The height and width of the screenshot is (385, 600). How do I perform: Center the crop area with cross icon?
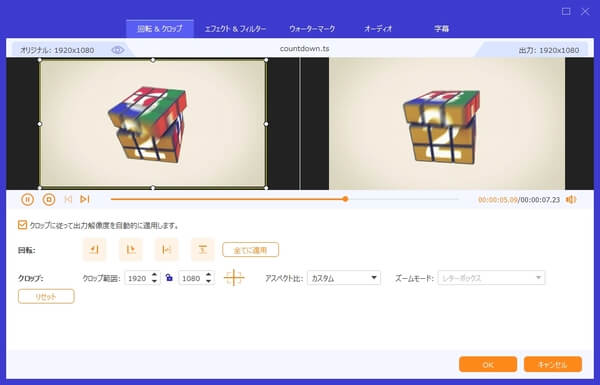tap(234, 277)
